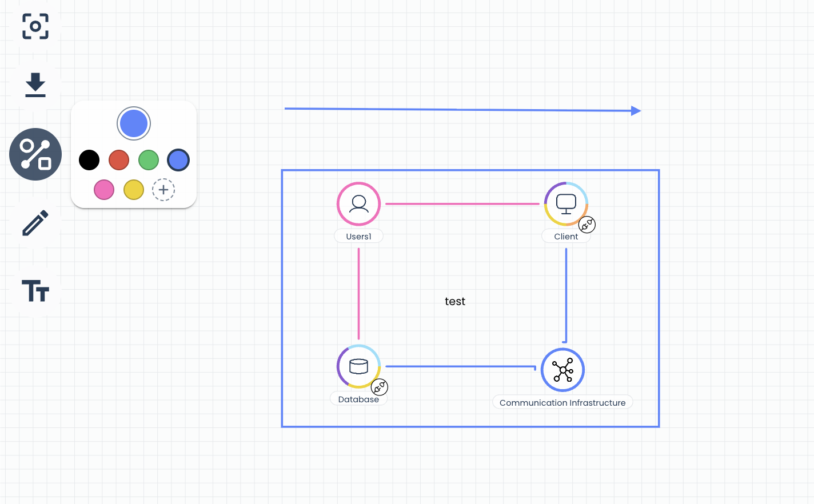814x504 pixels.
Task: Select the shapes and connector tool
Action: [x=35, y=154]
